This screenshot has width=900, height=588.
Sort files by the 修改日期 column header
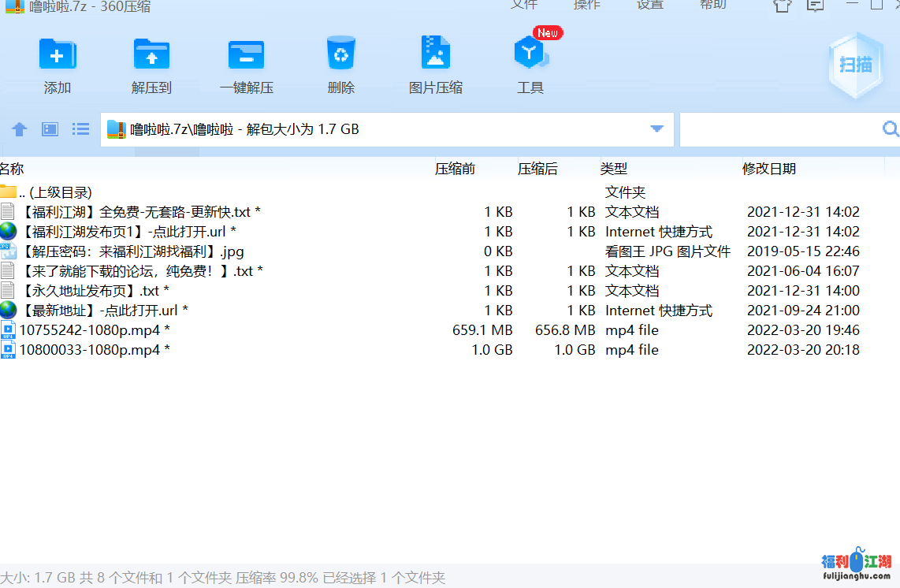[x=768, y=168]
